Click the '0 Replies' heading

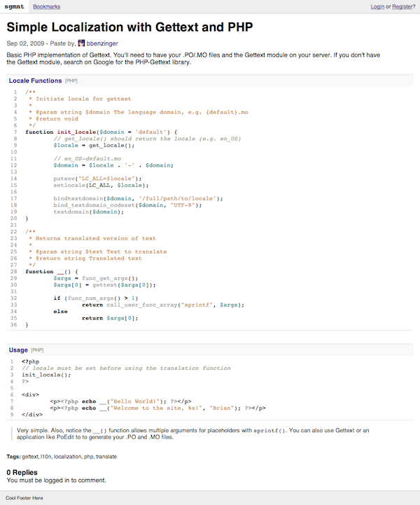point(22,473)
